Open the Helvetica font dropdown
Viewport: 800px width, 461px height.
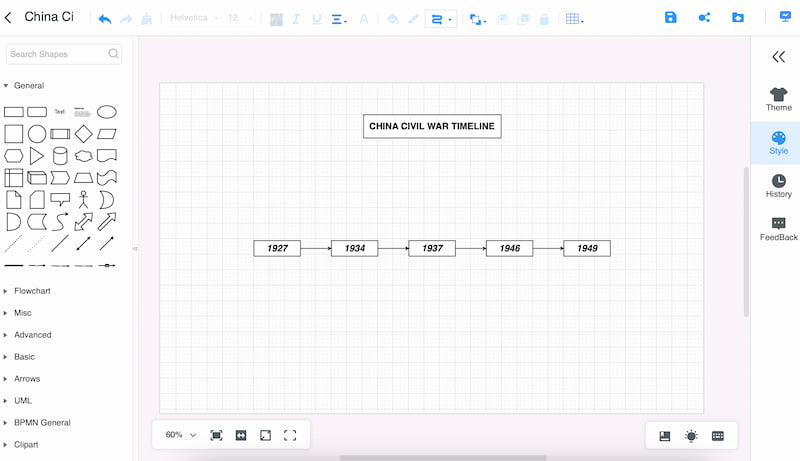194,18
